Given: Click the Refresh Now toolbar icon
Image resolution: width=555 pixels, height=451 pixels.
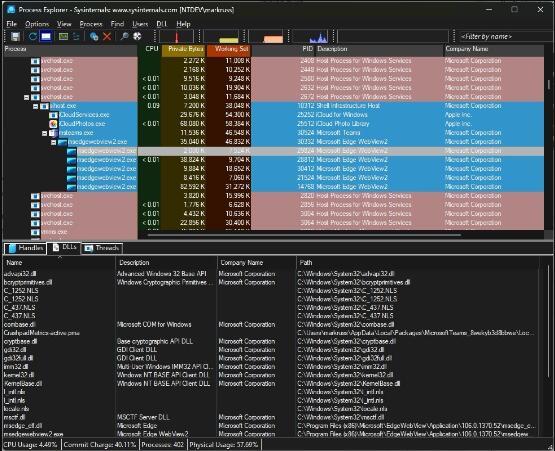Looking at the screenshot, I should 33,36.
